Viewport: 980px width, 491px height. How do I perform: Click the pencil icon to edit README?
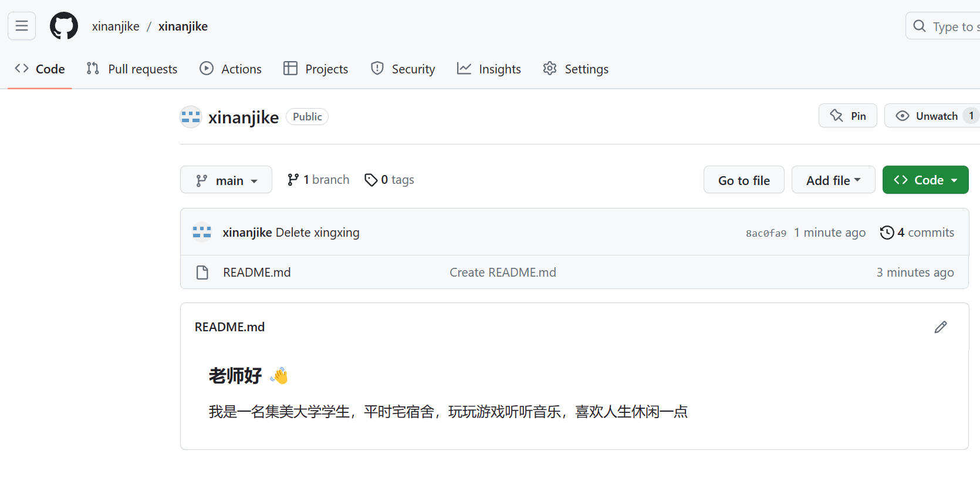[940, 327]
